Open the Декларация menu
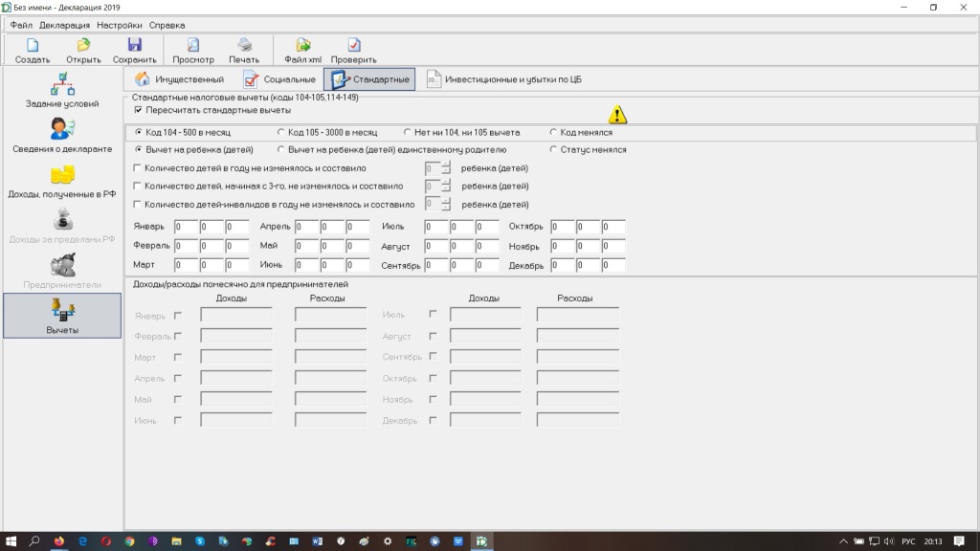 [x=65, y=25]
